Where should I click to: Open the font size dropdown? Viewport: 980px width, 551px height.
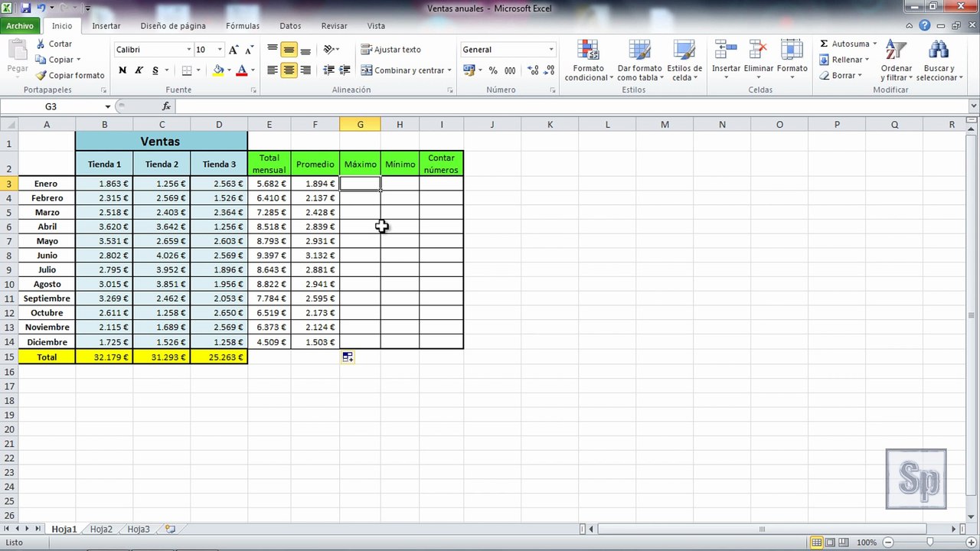click(220, 50)
